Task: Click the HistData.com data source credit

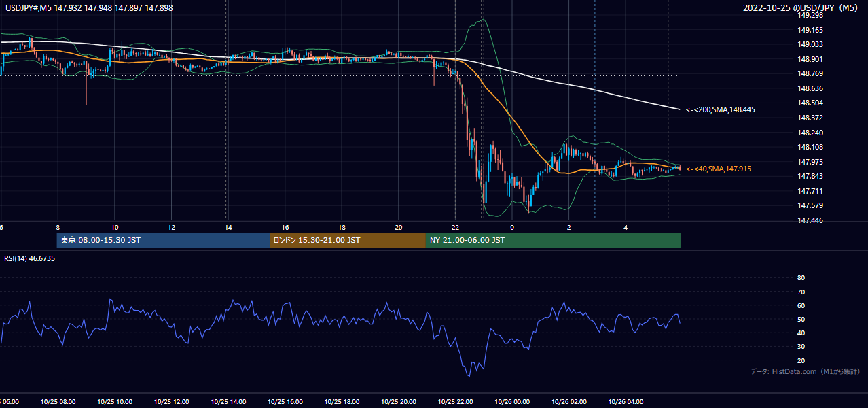Action: coord(806,371)
